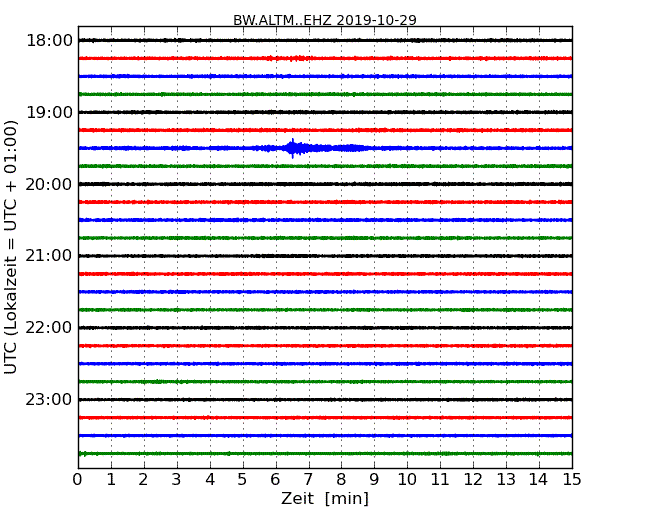Click the 18:00 time label

pyautogui.click(x=49, y=41)
